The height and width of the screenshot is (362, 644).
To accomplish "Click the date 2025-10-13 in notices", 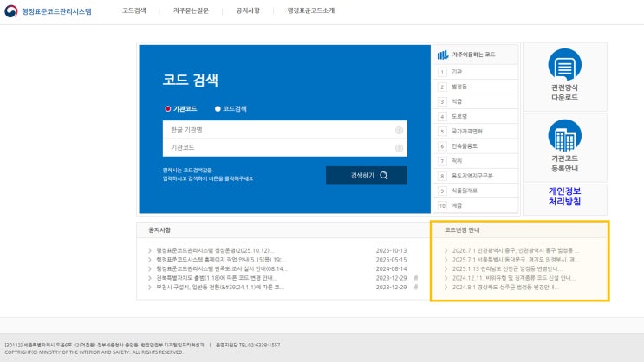I will point(391,250).
